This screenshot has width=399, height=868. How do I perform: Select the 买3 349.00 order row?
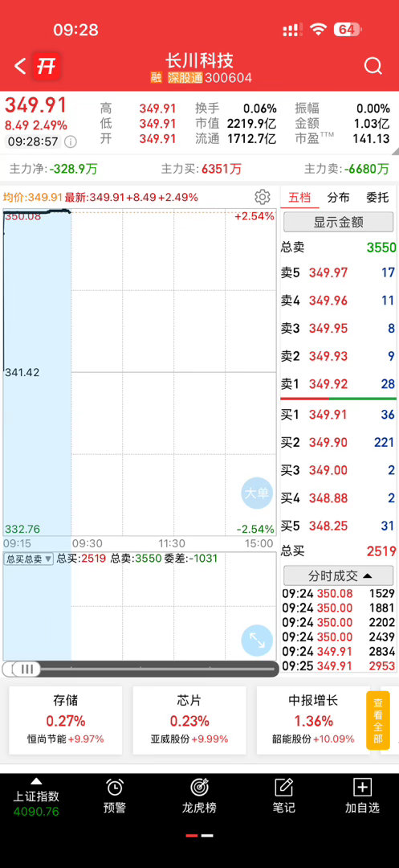pyautogui.click(x=338, y=470)
